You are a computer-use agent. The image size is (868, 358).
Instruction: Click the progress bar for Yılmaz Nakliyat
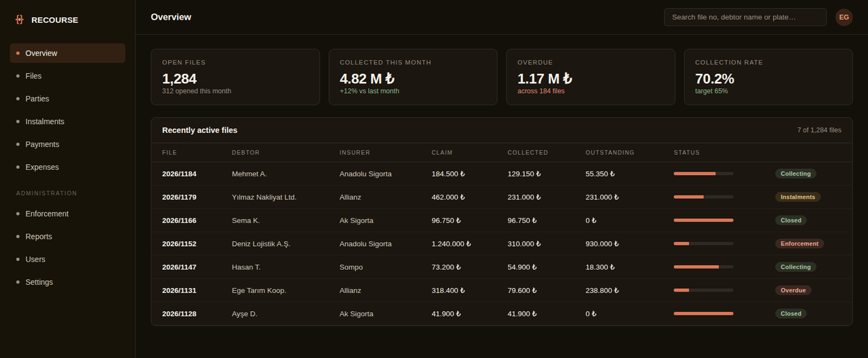coord(703,197)
